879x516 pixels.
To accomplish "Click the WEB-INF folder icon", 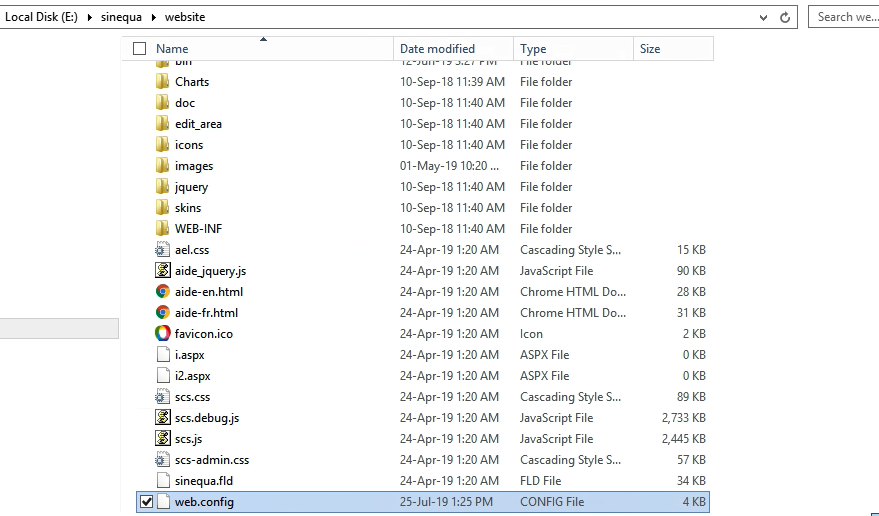I will click(163, 229).
